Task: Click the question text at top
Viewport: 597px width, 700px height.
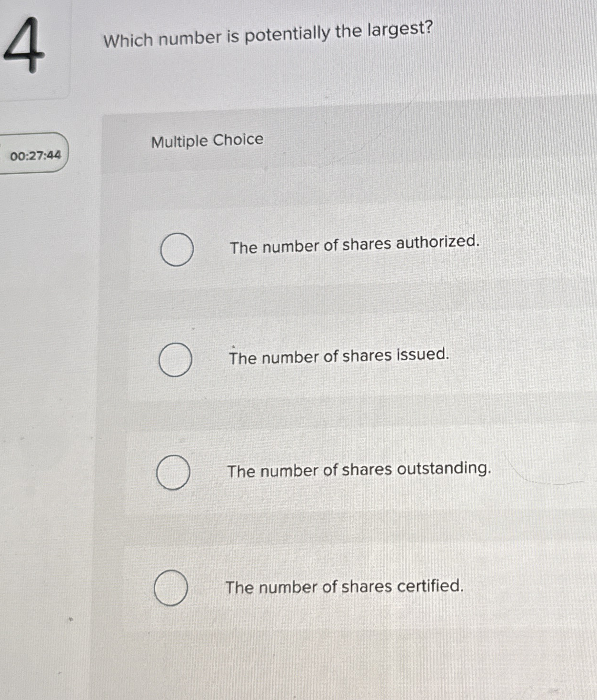Action: [x=268, y=32]
